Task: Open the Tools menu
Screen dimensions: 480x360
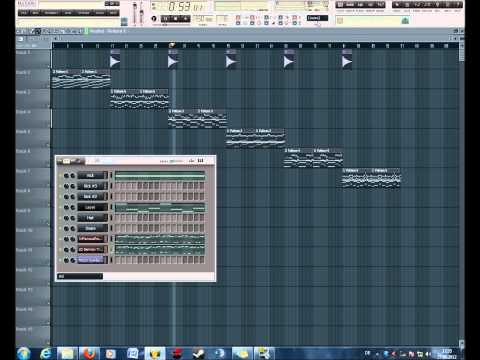Action: click(x=100, y=13)
